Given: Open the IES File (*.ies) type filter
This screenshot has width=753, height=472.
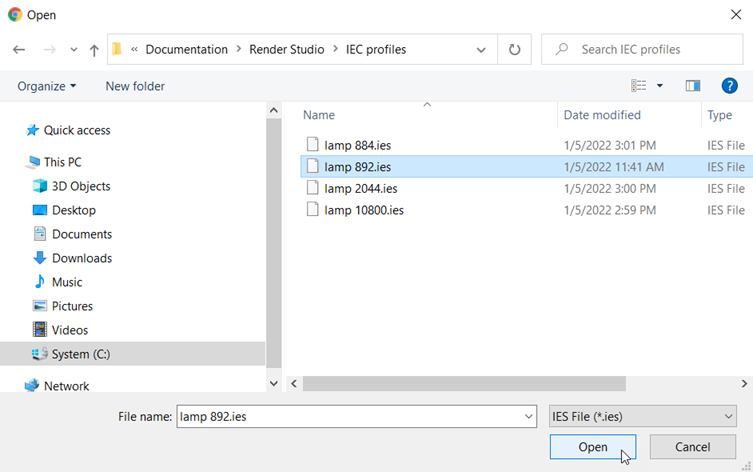Looking at the screenshot, I should tap(643, 416).
